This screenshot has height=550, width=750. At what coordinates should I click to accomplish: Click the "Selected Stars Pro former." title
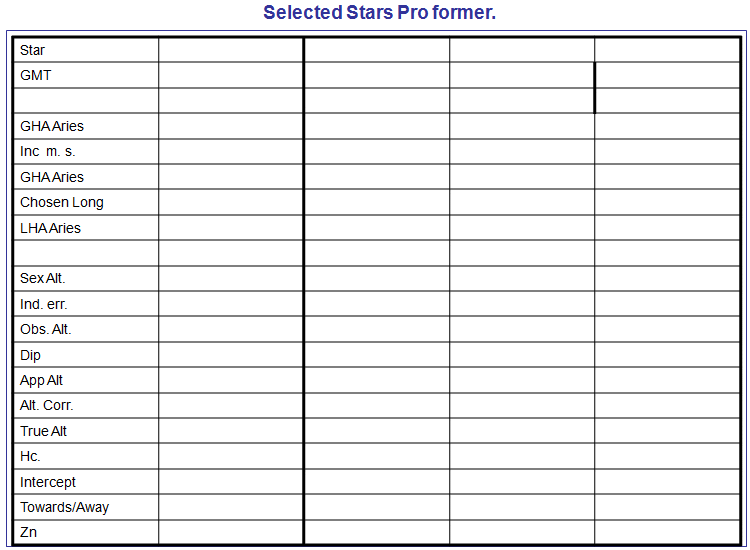(379, 13)
